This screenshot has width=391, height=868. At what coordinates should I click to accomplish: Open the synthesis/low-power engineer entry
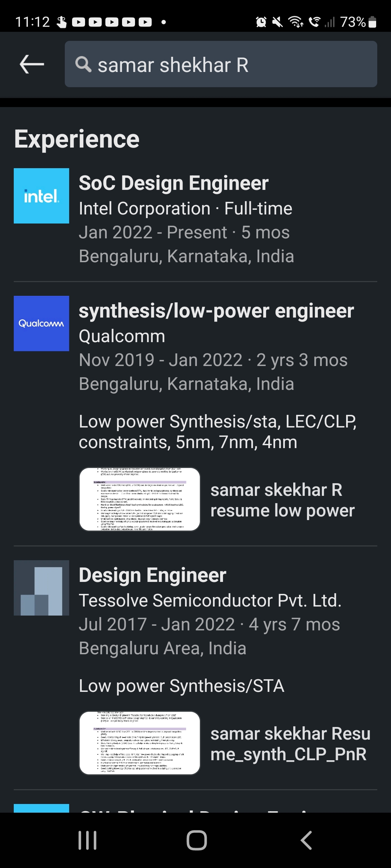coord(216,311)
